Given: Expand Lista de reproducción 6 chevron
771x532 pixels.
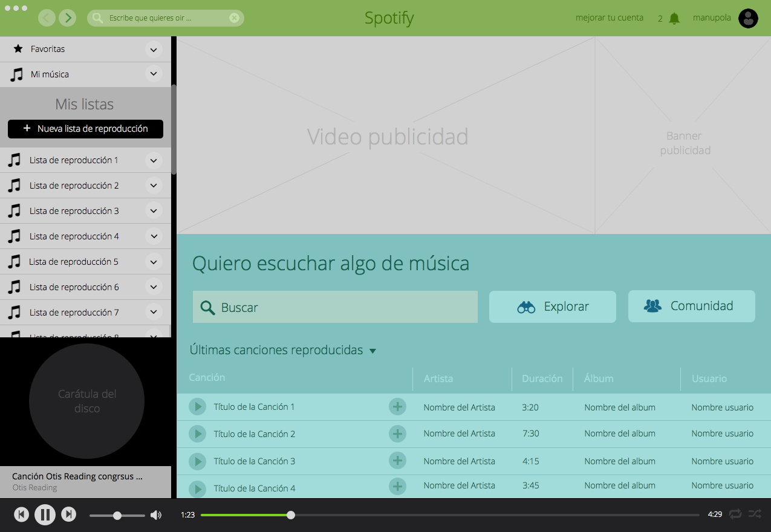Looking at the screenshot, I should point(154,287).
